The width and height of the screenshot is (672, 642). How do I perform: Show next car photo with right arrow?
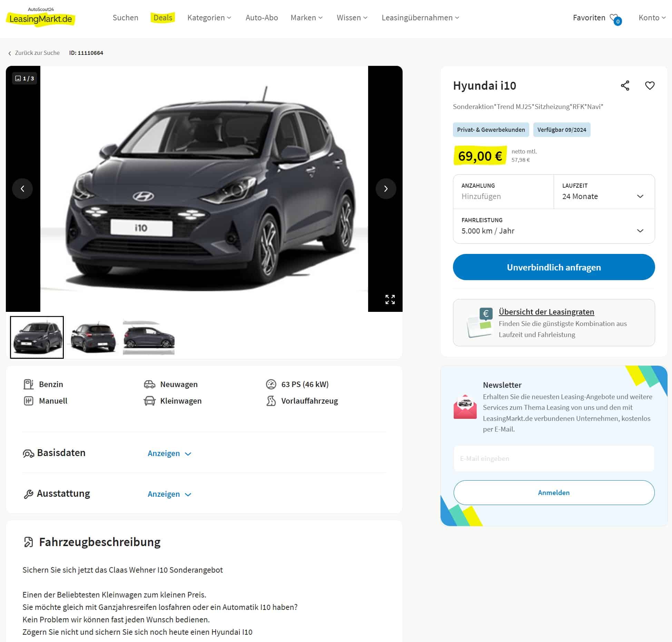[386, 189]
